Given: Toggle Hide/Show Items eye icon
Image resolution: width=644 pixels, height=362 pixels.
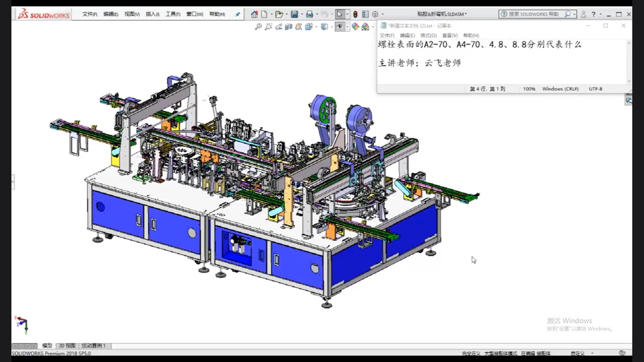Looking at the screenshot, I should 339,27.
